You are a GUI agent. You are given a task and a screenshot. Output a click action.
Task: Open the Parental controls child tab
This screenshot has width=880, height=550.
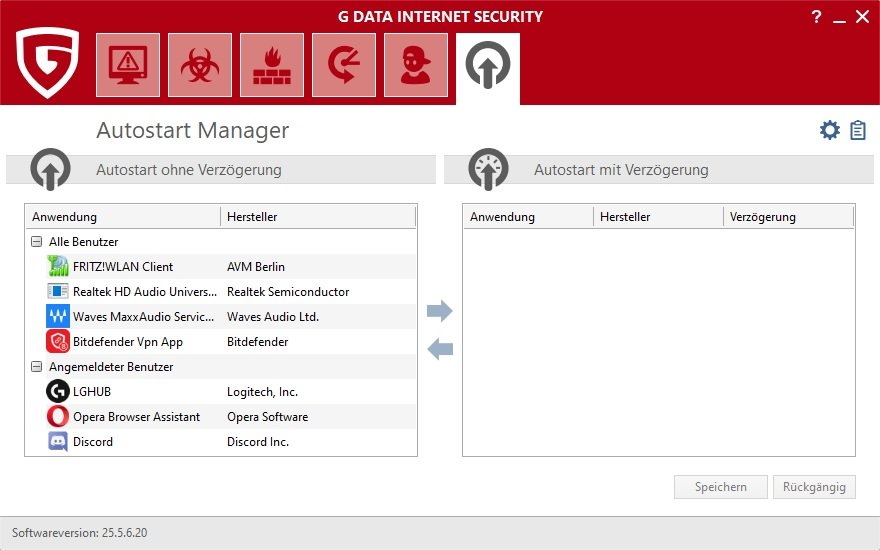[x=416, y=65]
